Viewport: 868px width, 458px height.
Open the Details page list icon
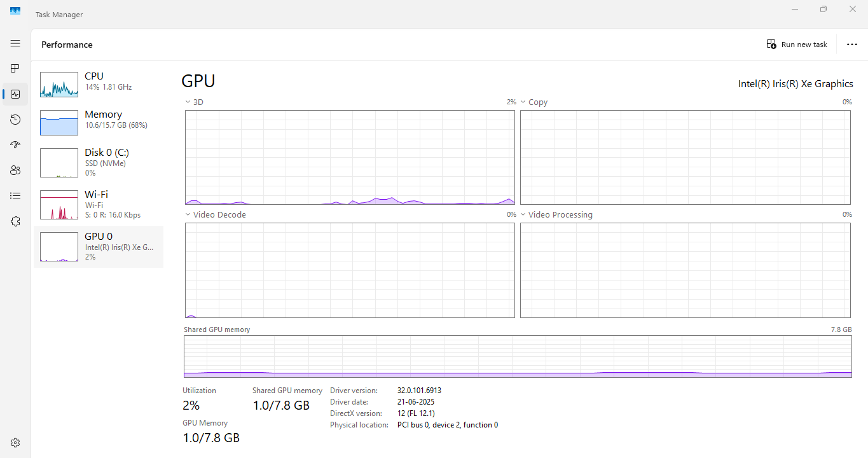[x=15, y=196]
